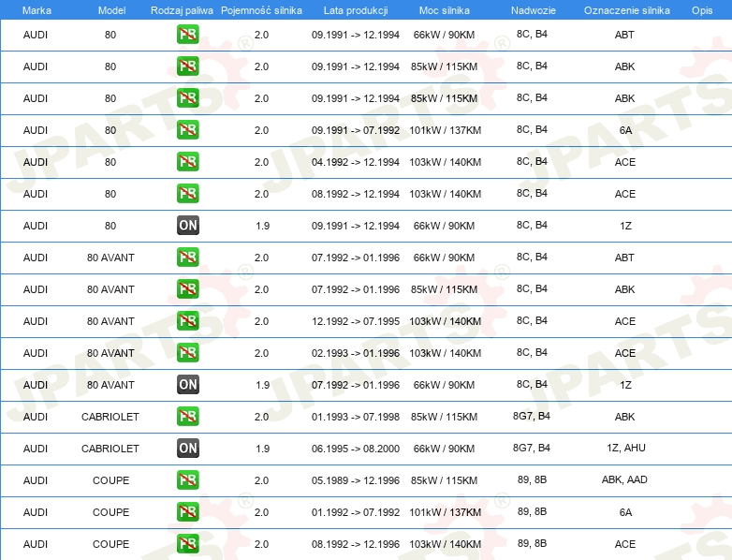Click petrol icon in Audi 80 04.1992 ACE row
The height and width of the screenshot is (560, 732).
tap(187, 162)
